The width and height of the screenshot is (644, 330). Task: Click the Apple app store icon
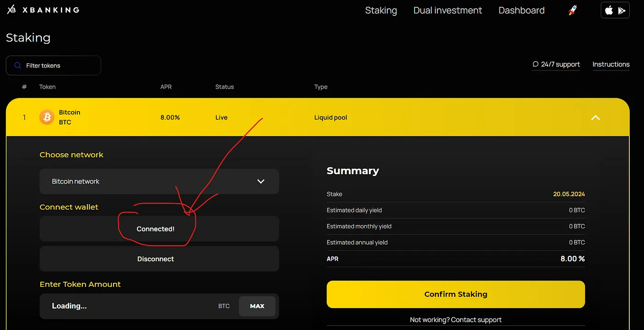pyautogui.click(x=609, y=10)
